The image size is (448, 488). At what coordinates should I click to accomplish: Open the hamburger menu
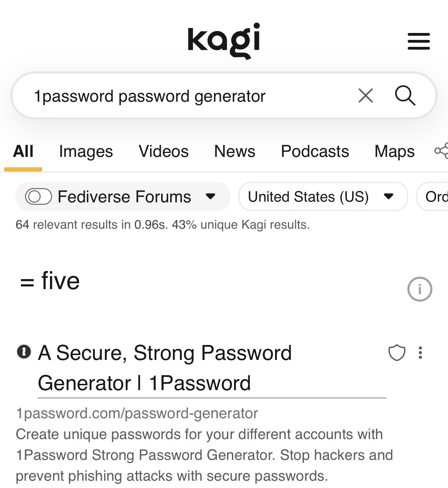click(x=418, y=41)
